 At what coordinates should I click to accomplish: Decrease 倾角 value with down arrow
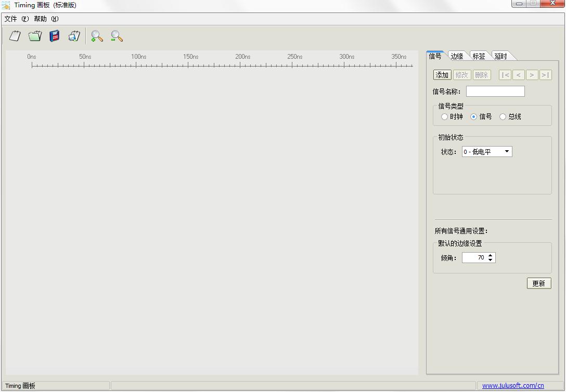click(490, 259)
